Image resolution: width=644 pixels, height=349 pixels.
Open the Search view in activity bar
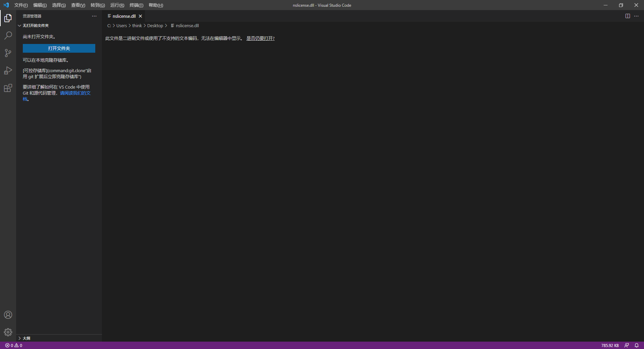8,36
